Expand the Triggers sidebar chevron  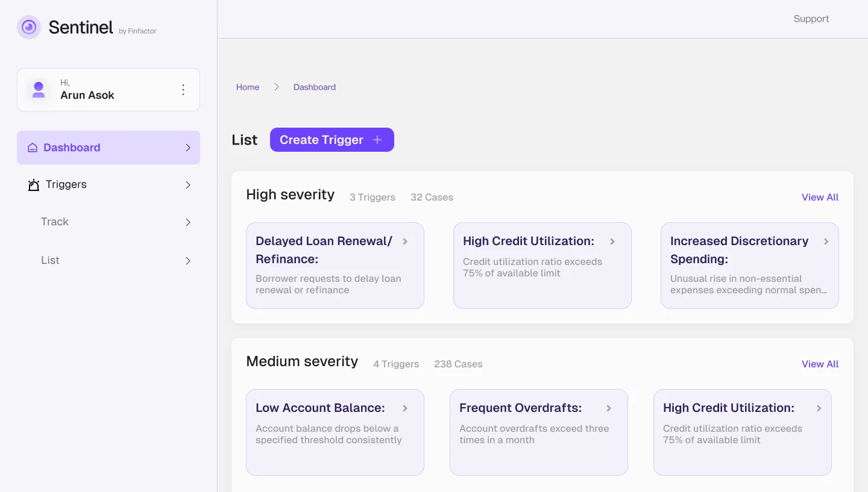coord(188,185)
